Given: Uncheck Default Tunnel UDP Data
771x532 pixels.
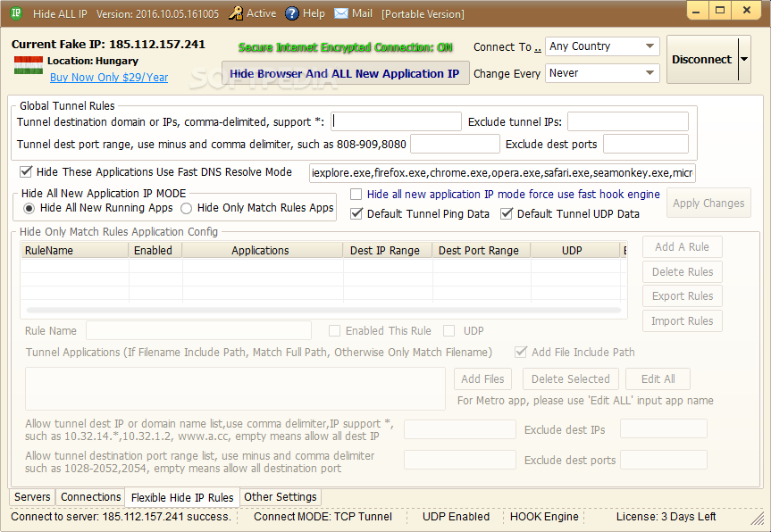Looking at the screenshot, I should (x=507, y=213).
